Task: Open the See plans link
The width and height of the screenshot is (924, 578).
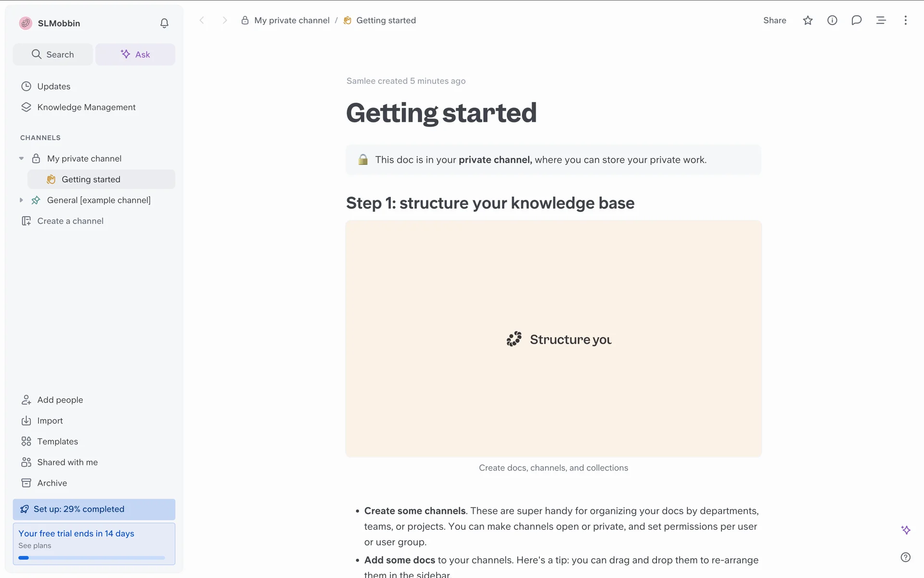Action: (x=35, y=546)
